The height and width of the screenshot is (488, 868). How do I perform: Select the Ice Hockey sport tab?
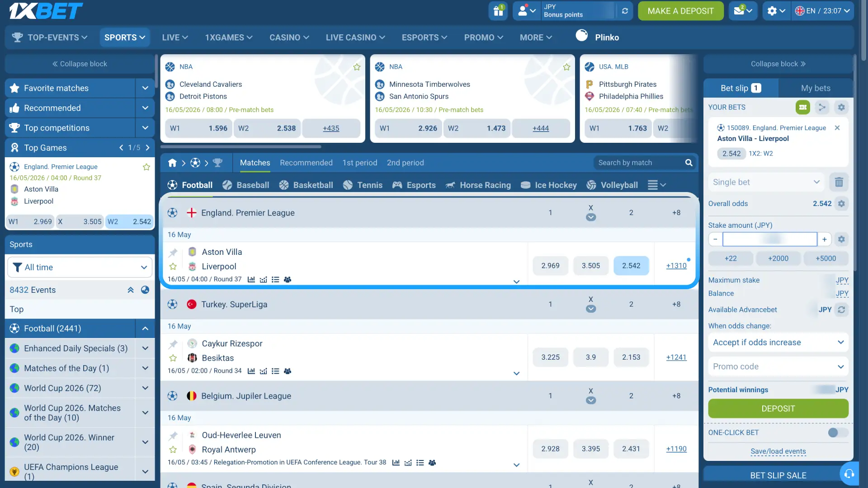(548, 185)
